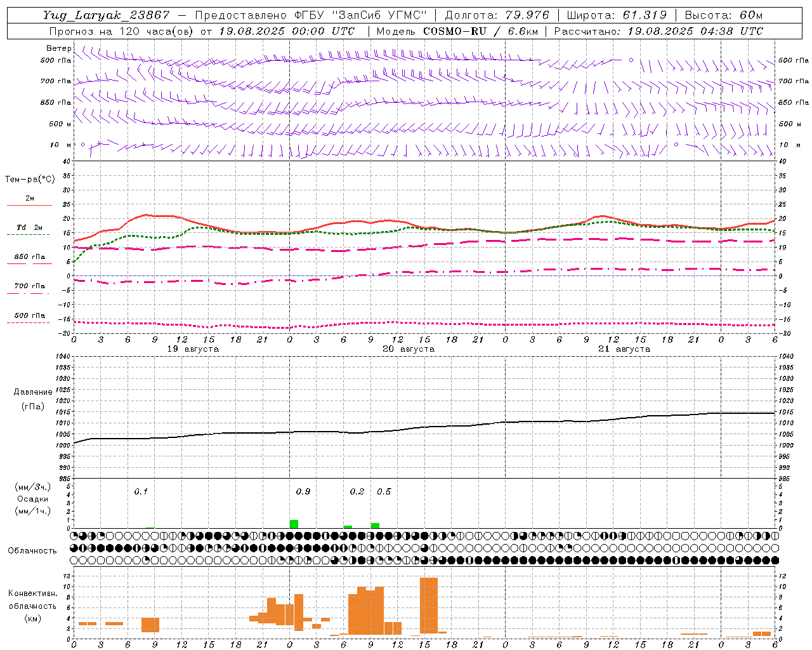This screenshot has height=650, width=812.
Task: Click the elevation text Высота: 60м
Action: point(723,15)
